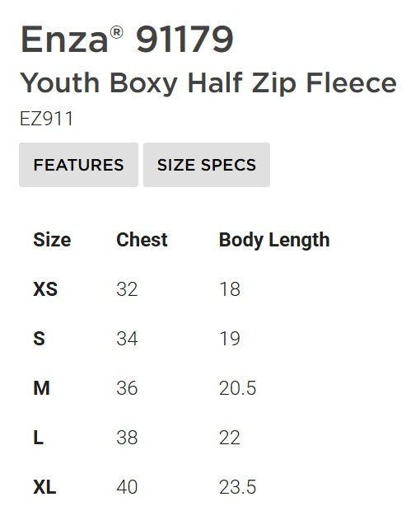Viewport: 420px width, 525px height.
Task: Click body length value 23.5
Action: click(238, 487)
